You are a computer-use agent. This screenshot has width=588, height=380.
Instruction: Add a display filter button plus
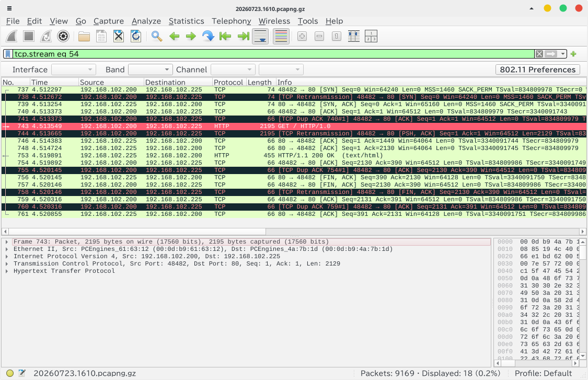click(x=573, y=54)
